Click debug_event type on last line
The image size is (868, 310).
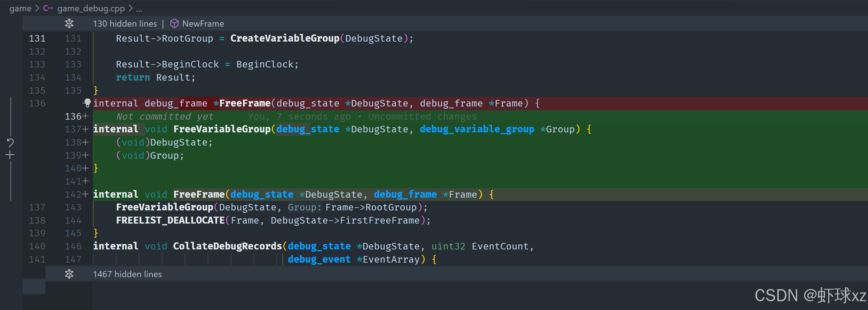pyautogui.click(x=319, y=259)
